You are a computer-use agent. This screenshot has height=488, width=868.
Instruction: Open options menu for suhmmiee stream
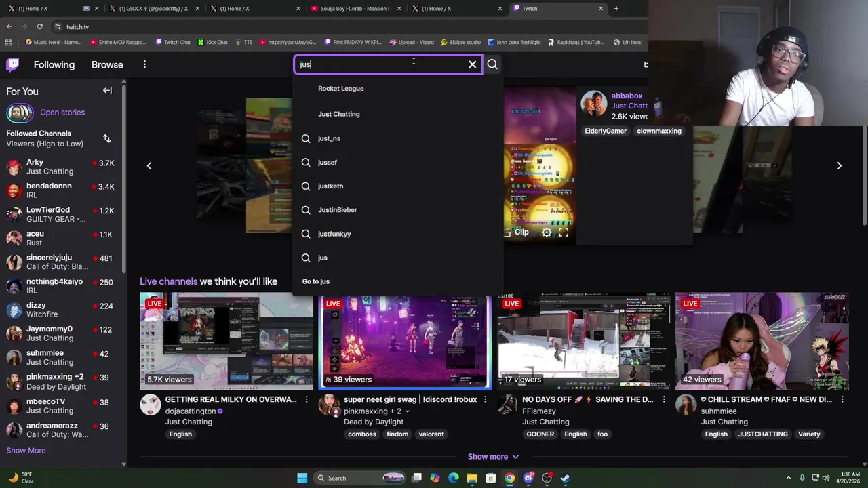(x=842, y=400)
